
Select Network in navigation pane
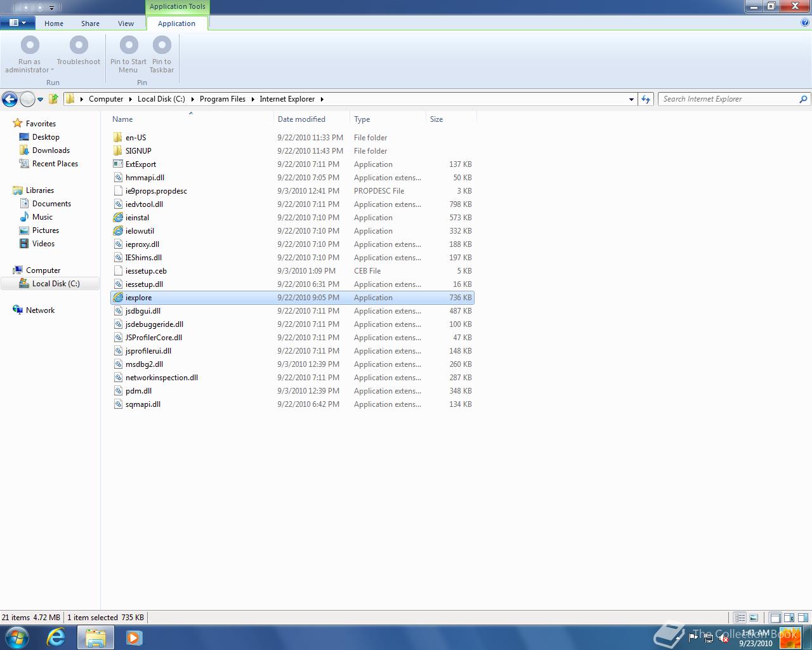(x=40, y=310)
